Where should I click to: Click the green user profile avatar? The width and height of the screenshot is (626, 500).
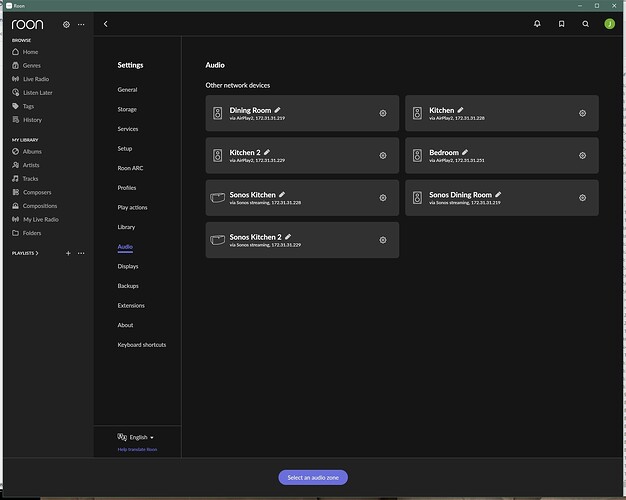click(x=610, y=23)
